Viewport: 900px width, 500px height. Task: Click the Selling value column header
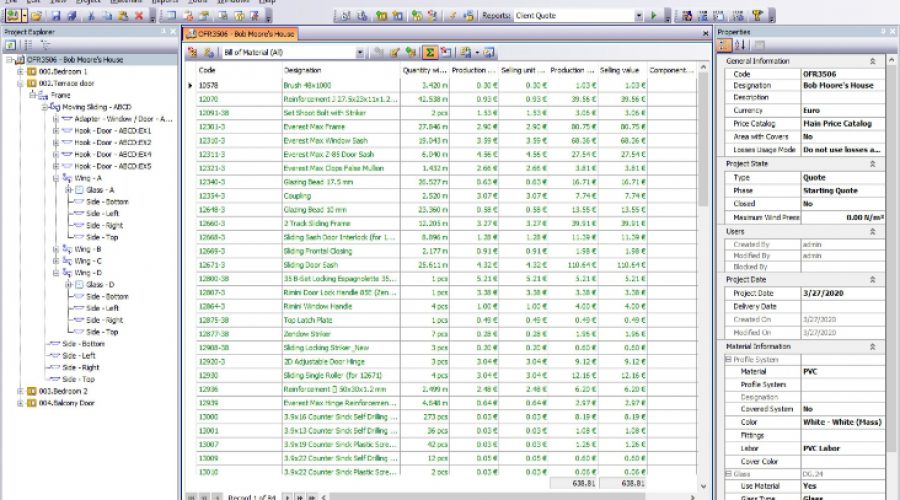pos(622,70)
